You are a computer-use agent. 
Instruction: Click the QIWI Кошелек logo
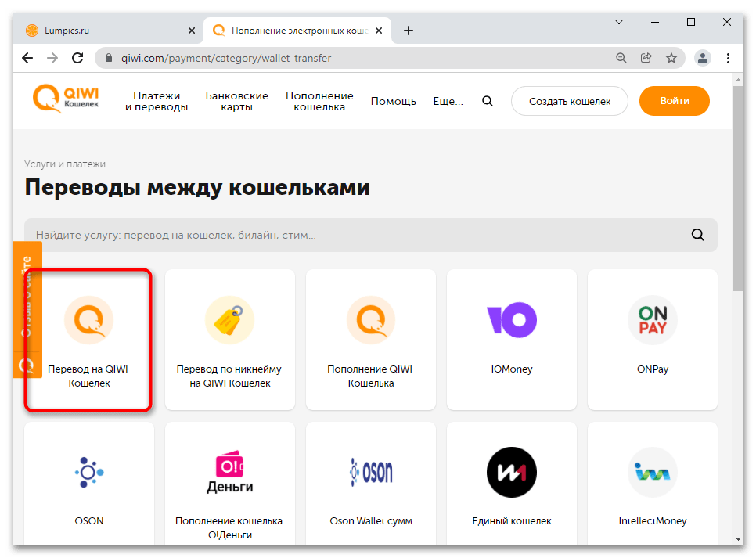tap(67, 100)
